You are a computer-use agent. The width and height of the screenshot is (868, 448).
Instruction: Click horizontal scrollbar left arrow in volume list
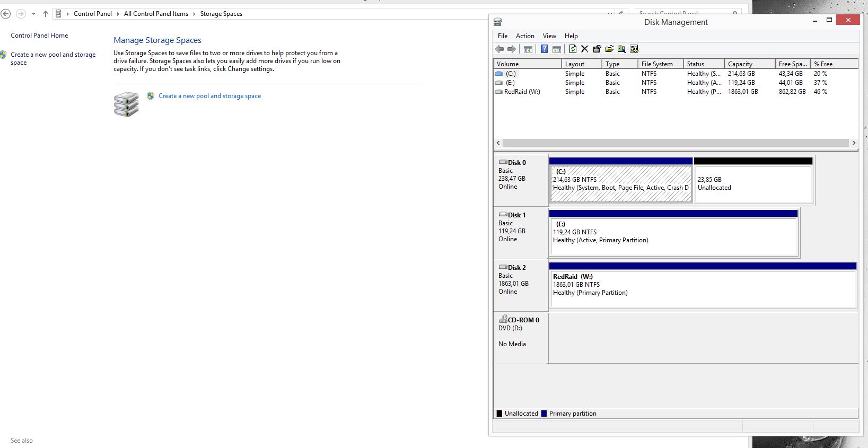[498, 143]
